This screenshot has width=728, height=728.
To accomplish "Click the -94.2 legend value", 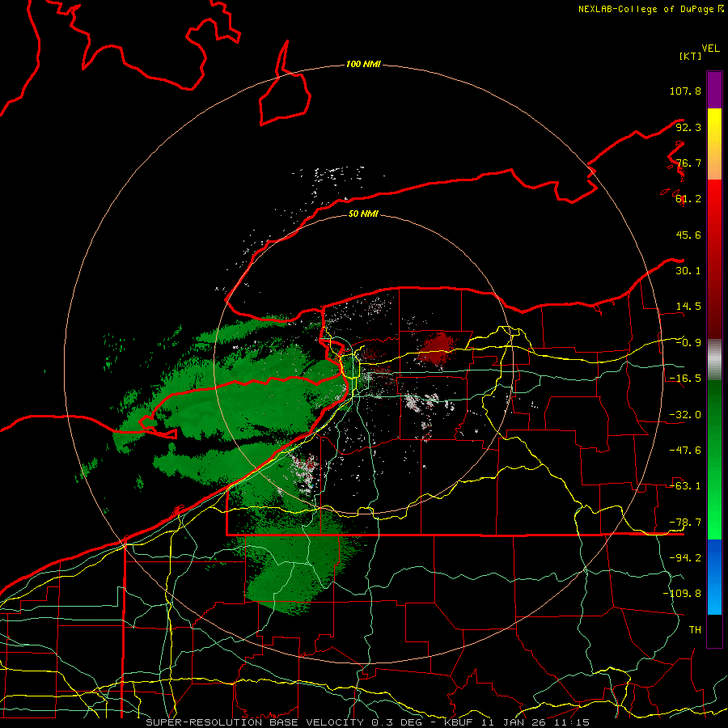I will click(x=685, y=557).
